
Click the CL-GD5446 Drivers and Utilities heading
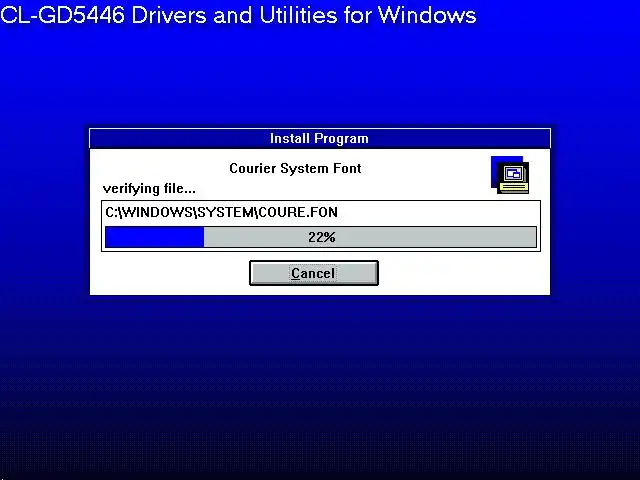coord(238,15)
